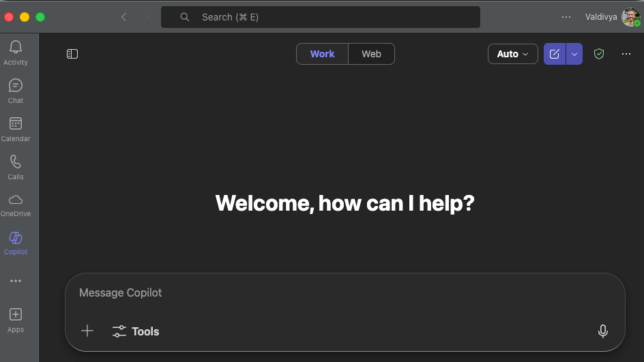644x362 pixels.
Task: Add attachment with the plus icon
Action: pos(87,331)
